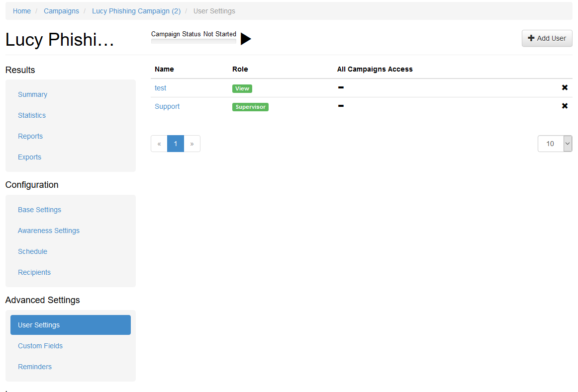
Task: Select the active User Settings item
Action: click(x=71, y=325)
